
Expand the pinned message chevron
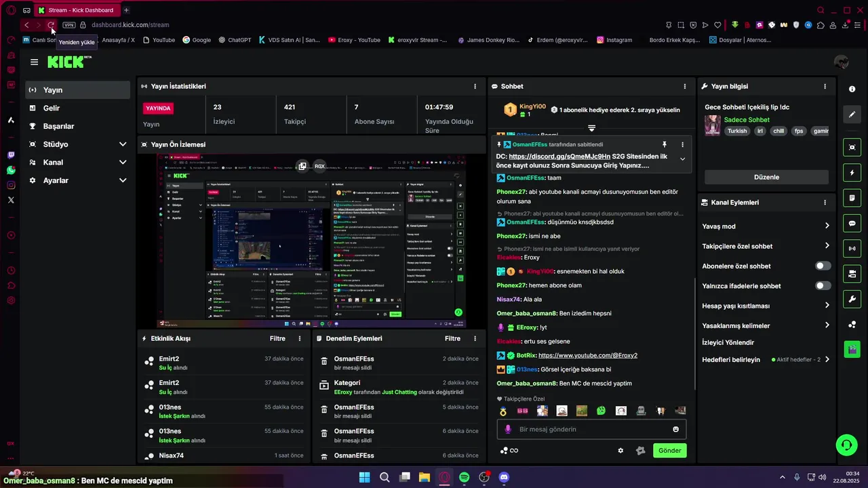coord(682,159)
